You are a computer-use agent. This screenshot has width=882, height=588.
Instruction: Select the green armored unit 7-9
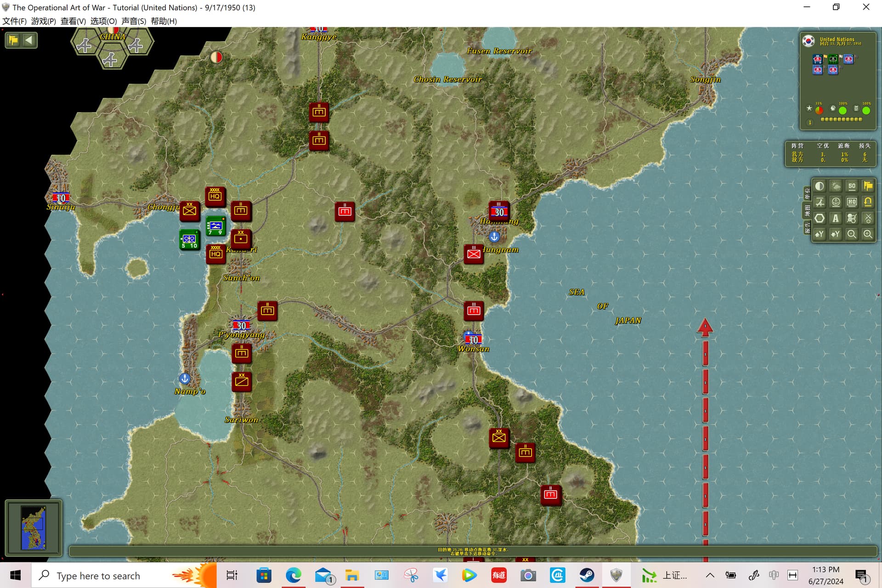(x=215, y=226)
